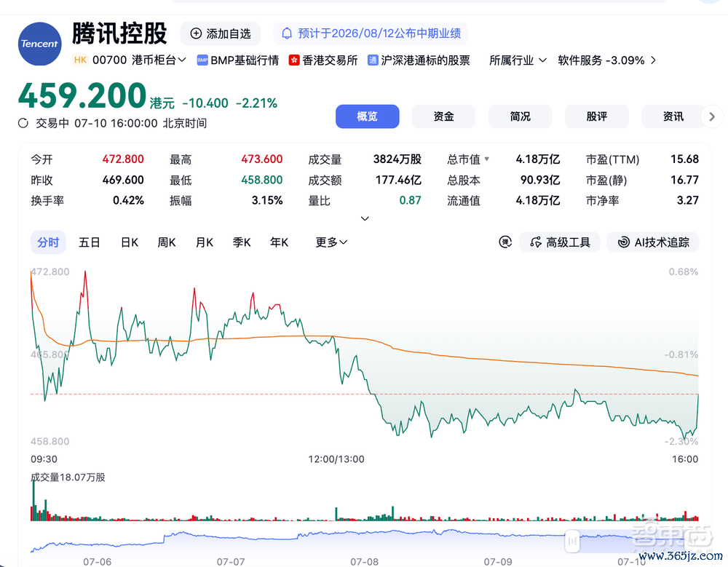This screenshot has width=728, height=567.
Task: Click the 成交额 value 177.46亿
Action: [398, 180]
